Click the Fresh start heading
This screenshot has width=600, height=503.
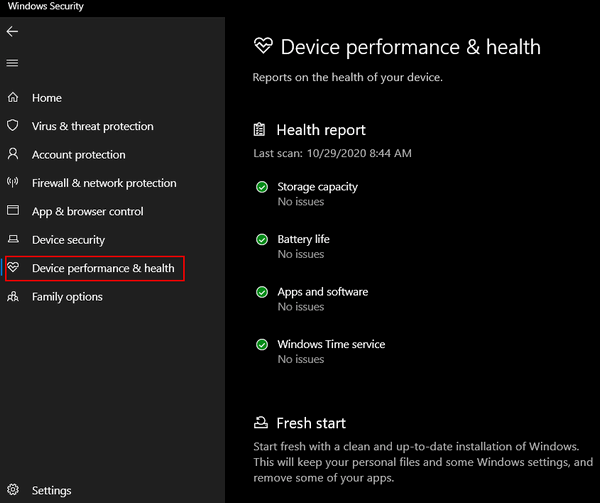311,423
